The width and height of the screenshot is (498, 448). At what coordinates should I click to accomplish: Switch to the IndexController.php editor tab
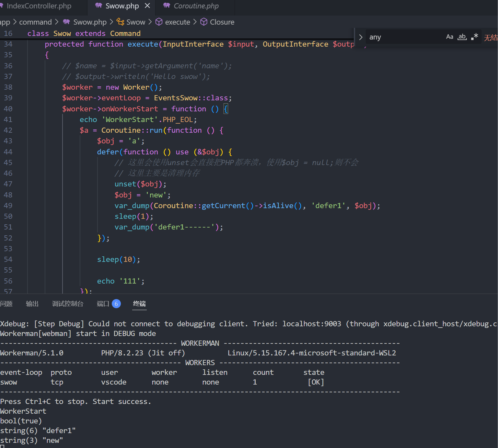pos(39,6)
